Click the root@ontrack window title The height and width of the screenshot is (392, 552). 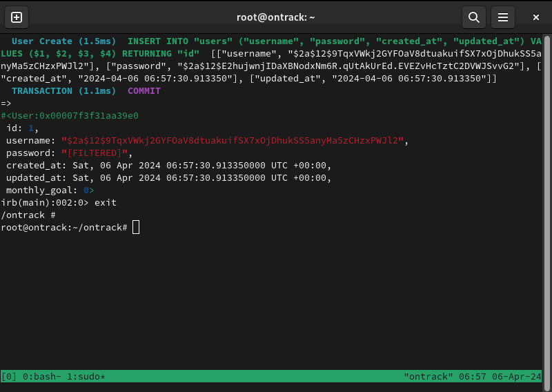pyautogui.click(x=275, y=17)
